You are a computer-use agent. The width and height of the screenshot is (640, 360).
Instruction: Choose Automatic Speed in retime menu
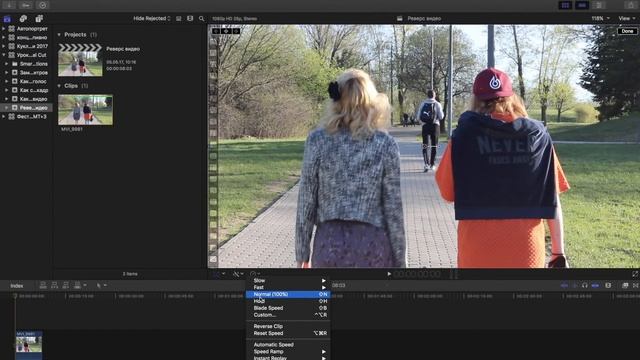tap(288, 344)
